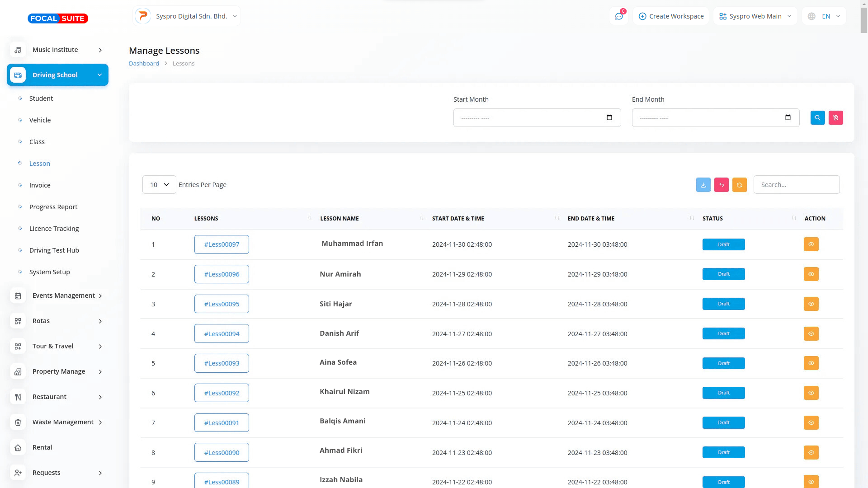Click the Create Workspace button
868x488 pixels.
point(671,16)
